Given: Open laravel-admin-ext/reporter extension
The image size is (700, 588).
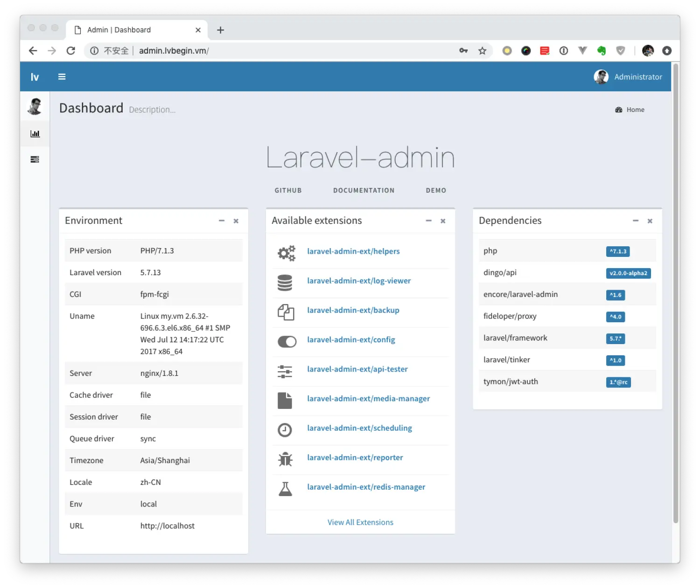Looking at the screenshot, I should [x=355, y=457].
